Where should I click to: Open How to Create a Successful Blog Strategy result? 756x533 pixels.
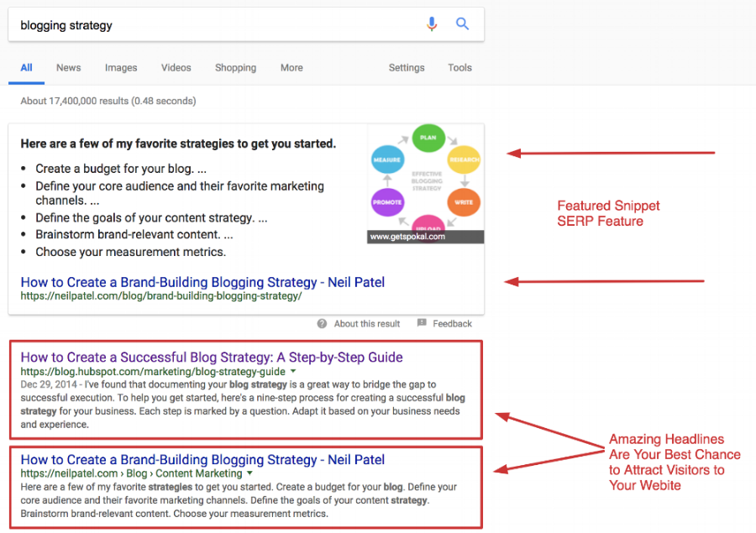pyautogui.click(x=212, y=357)
